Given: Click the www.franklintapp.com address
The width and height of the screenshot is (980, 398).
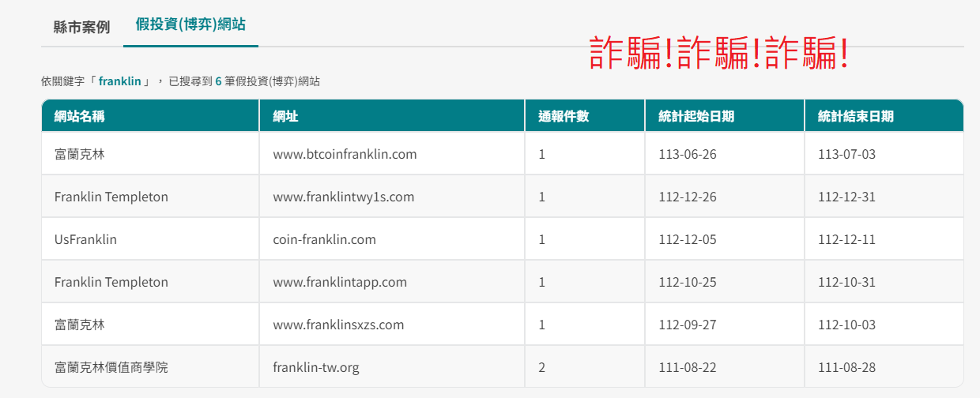Looking at the screenshot, I should (340, 282).
